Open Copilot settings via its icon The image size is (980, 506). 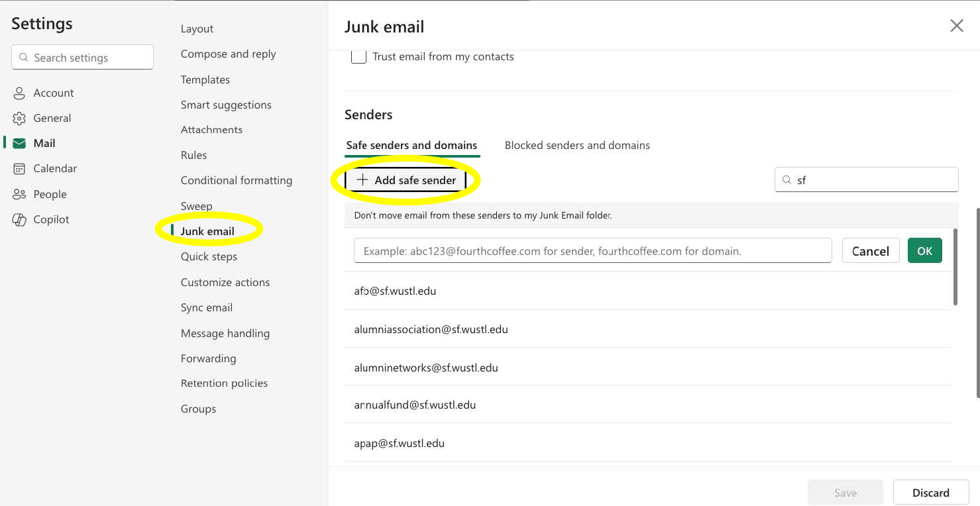[19, 219]
